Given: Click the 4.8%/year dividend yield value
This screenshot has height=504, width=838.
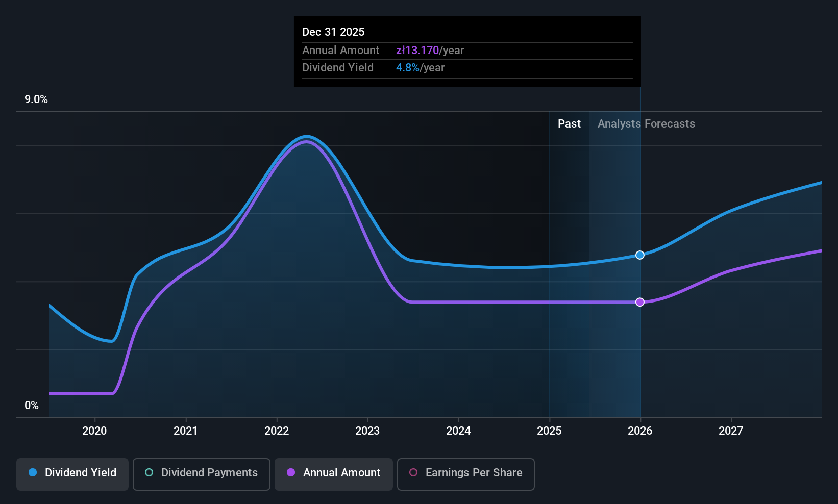Looking at the screenshot, I should coord(420,67).
